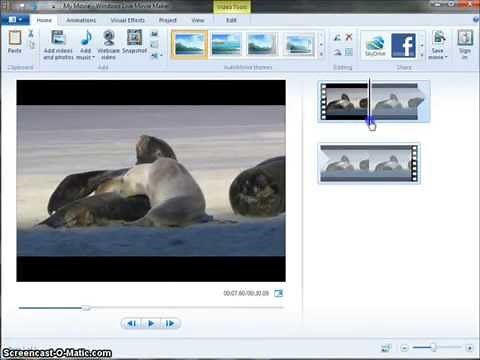Click the preview seek slider handle
The image size is (480, 360).
coord(86,308)
